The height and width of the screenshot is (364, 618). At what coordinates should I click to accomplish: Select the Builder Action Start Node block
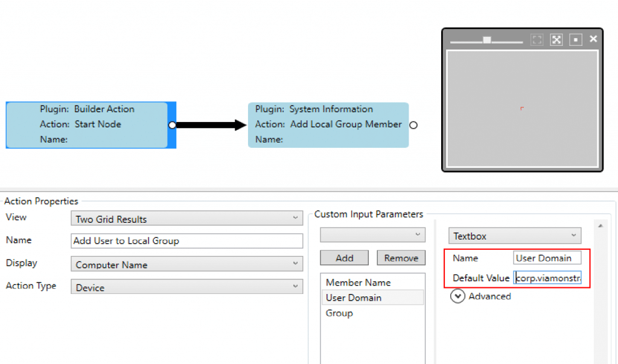pos(88,125)
